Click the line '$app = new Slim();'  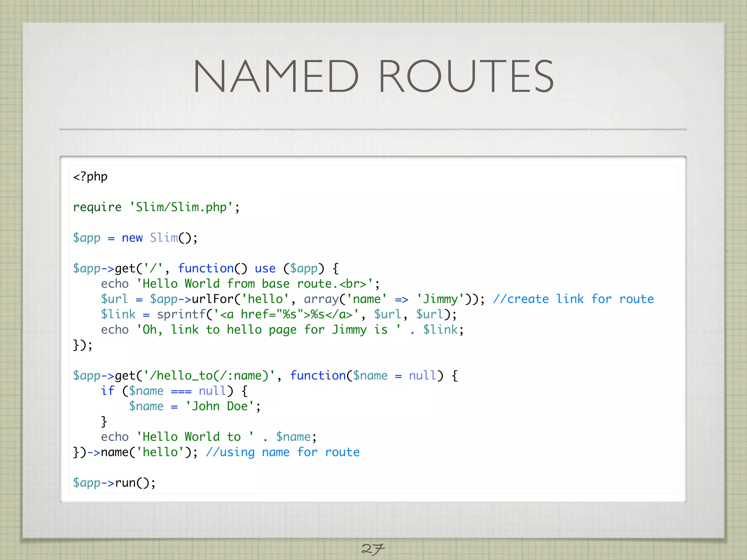tap(135, 238)
